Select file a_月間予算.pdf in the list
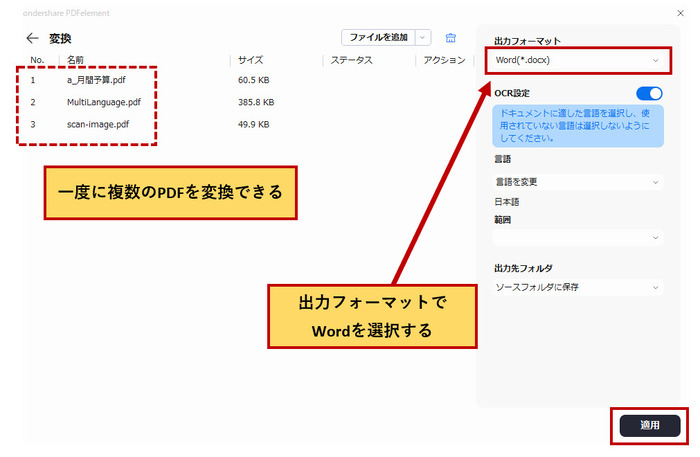Screen dimensions: 700x457 coord(96,80)
